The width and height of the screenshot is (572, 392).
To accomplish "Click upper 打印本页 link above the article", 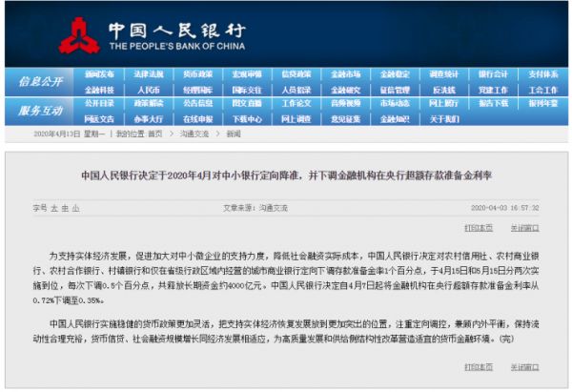I will pos(479,228).
